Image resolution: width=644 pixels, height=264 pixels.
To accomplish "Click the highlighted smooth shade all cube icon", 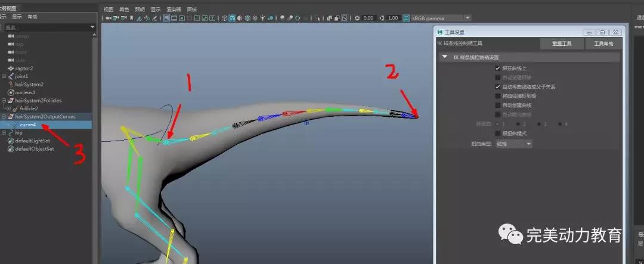I will click(233, 18).
